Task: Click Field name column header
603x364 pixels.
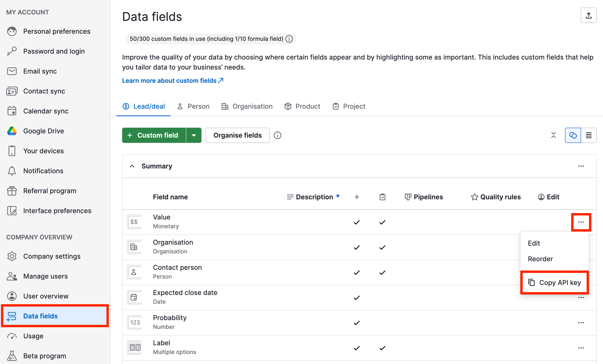Action: click(x=170, y=197)
